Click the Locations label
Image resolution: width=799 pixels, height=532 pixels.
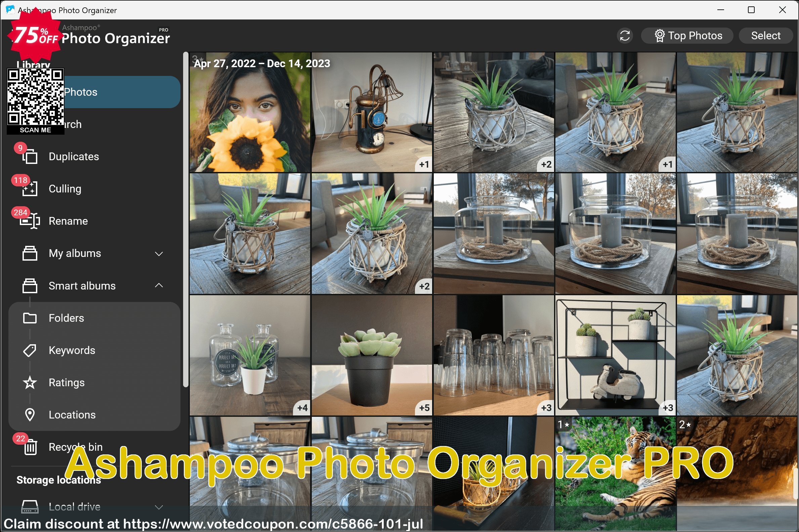(x=72, y=415)
